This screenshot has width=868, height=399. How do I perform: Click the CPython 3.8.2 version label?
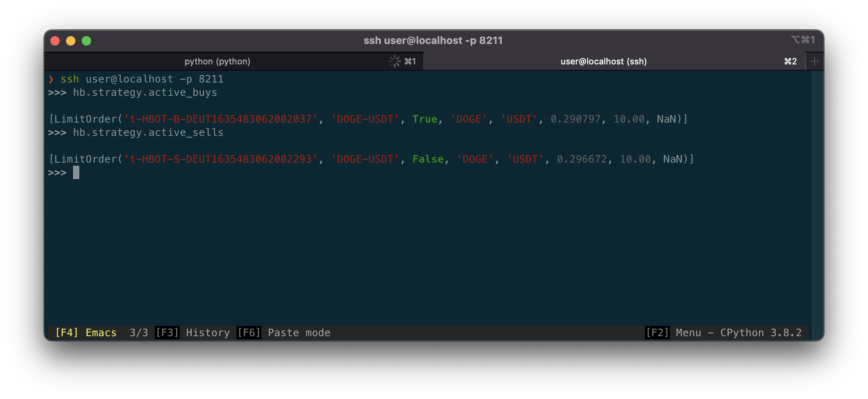click(760, 333)
